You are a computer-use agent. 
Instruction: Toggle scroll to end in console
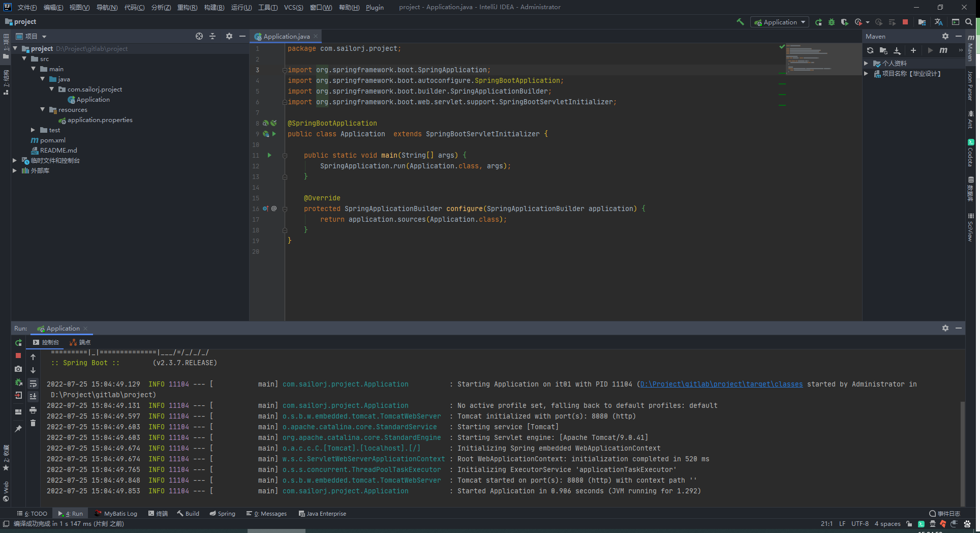[33, 397]
